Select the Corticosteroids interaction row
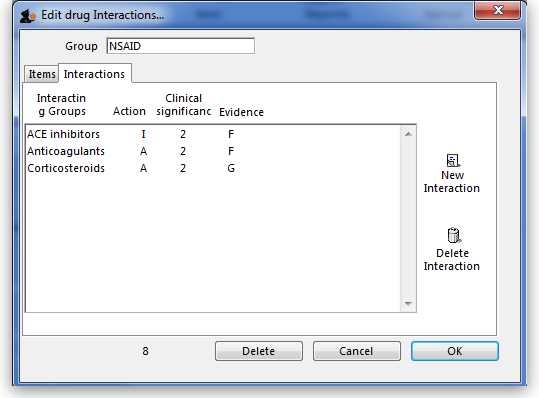 [x=213, y=168]
